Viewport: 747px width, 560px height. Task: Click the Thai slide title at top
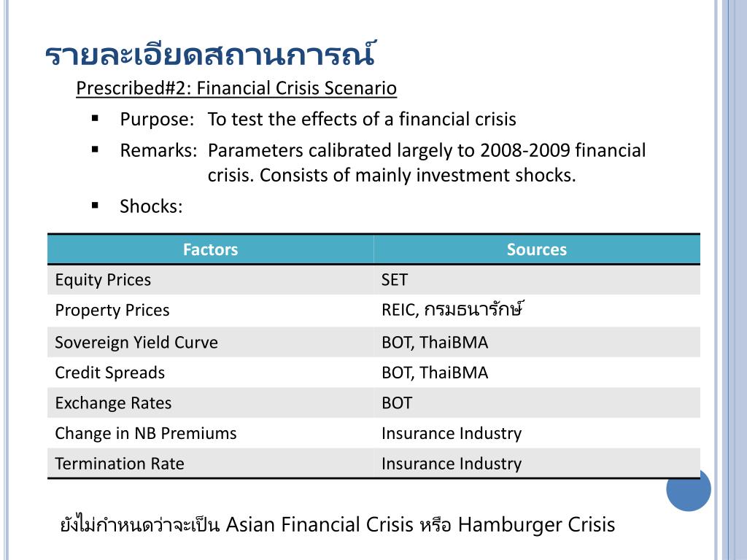[x=210, y=55]
